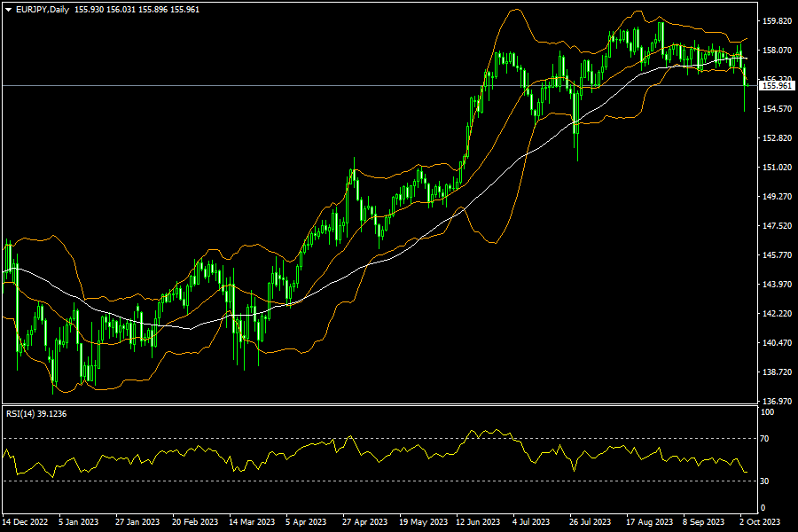Click the 149.270 price axis label
This screenshot has width=798, height=532.
point(777,197)
